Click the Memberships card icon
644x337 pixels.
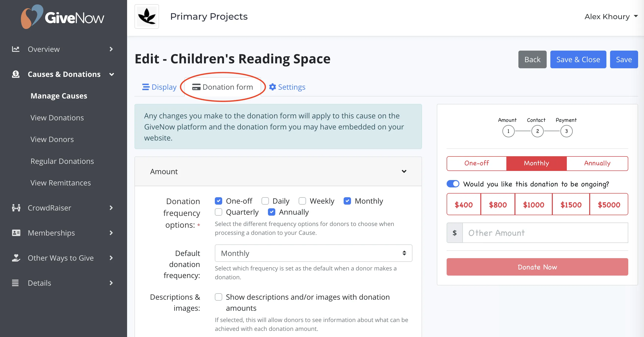point(16,233)
